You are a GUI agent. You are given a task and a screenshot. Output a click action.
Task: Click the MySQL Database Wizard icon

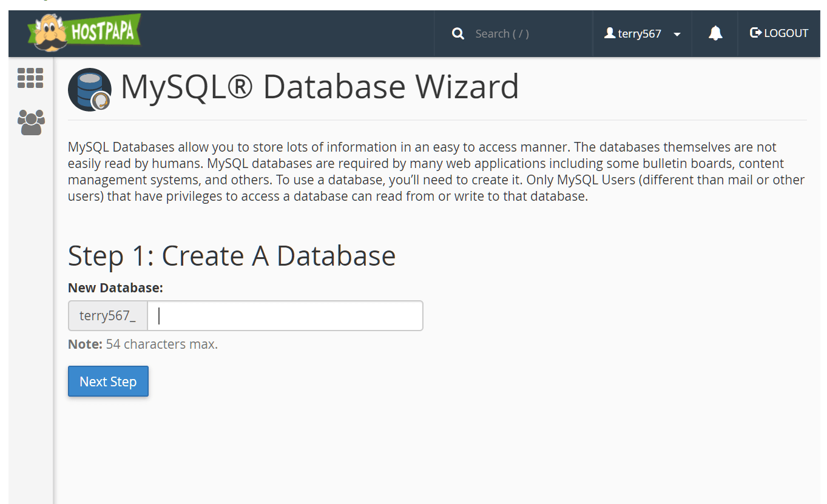90,90
